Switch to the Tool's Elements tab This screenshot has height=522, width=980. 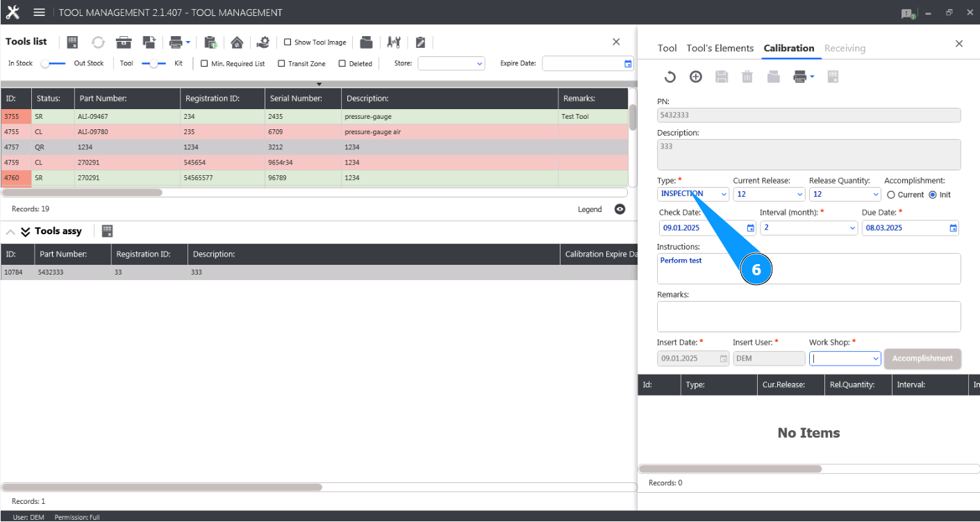coord(720,48)
